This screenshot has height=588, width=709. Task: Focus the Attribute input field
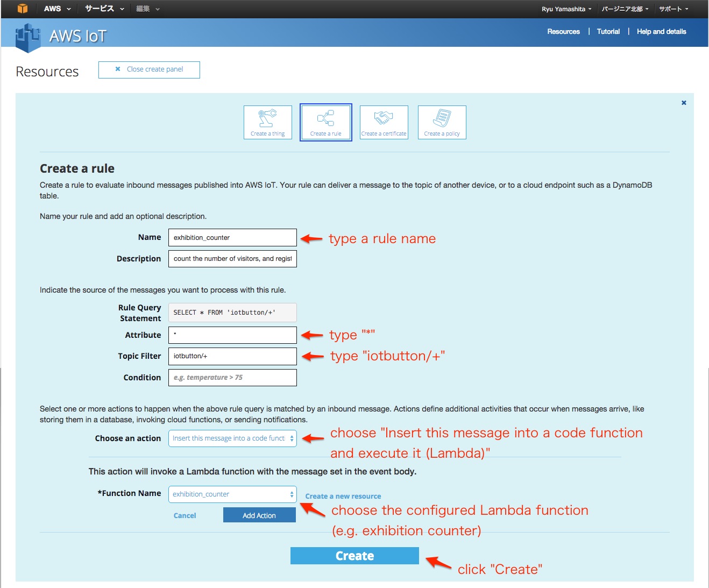[x=232, y=335]
